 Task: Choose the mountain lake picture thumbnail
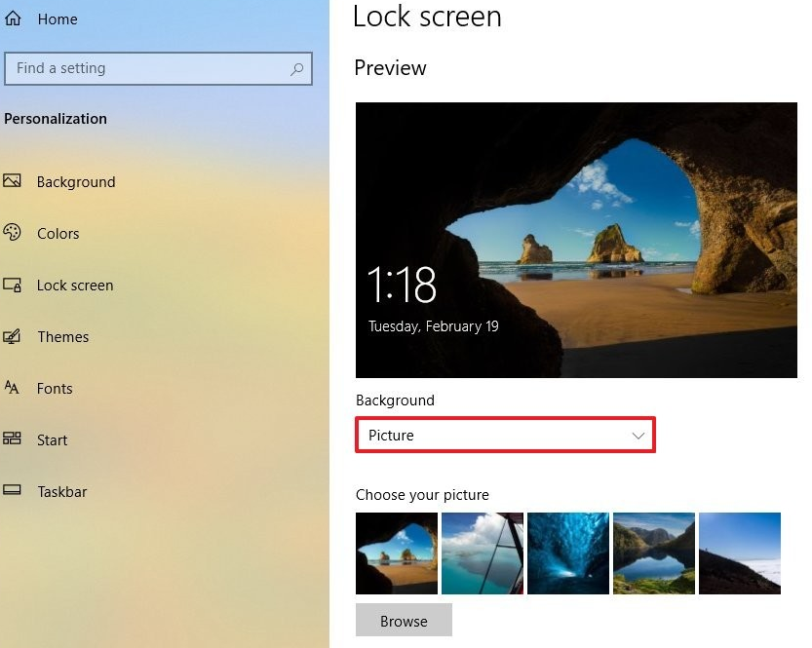653,553
